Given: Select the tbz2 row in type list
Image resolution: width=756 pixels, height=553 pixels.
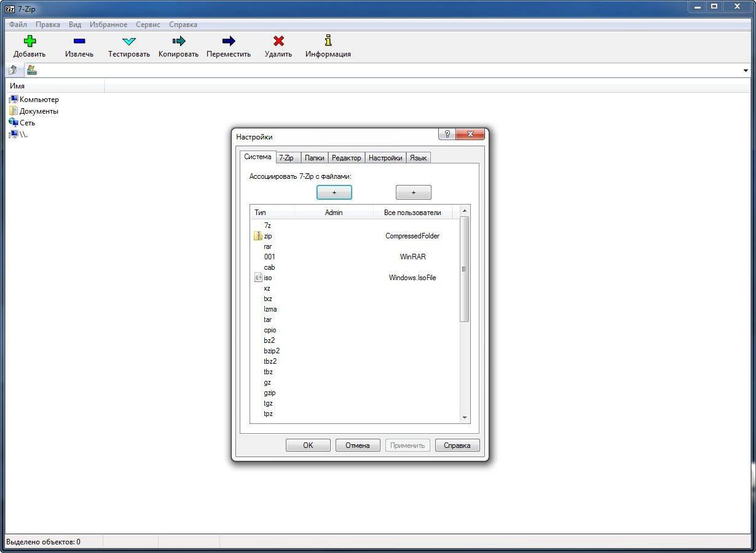Looking at the screenshot, I should (355, 361).
